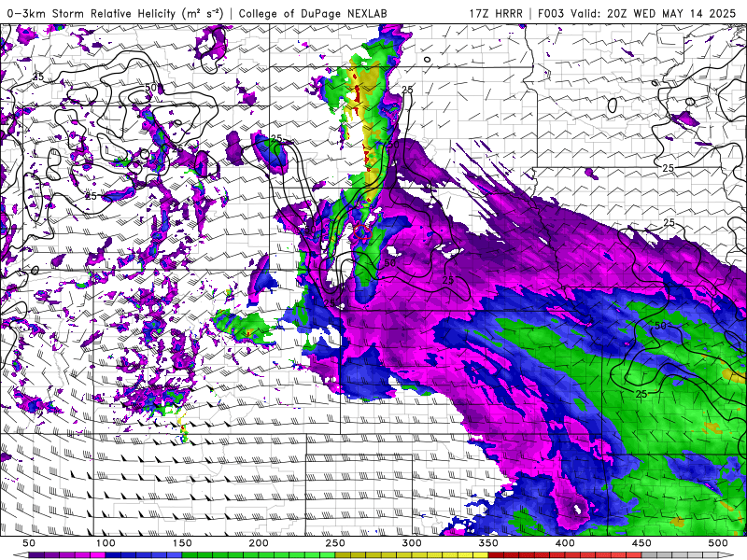Pick the gray section of the color scale
The width and height of the screenshot is (747, 560).
click(x=680, y=555)
